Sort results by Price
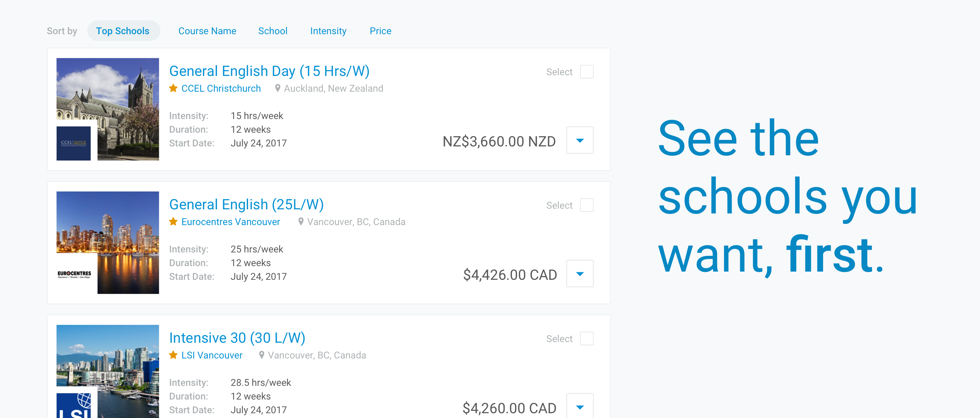The height and width of the screenshot is (418, 980). click(x=380, y=31)
